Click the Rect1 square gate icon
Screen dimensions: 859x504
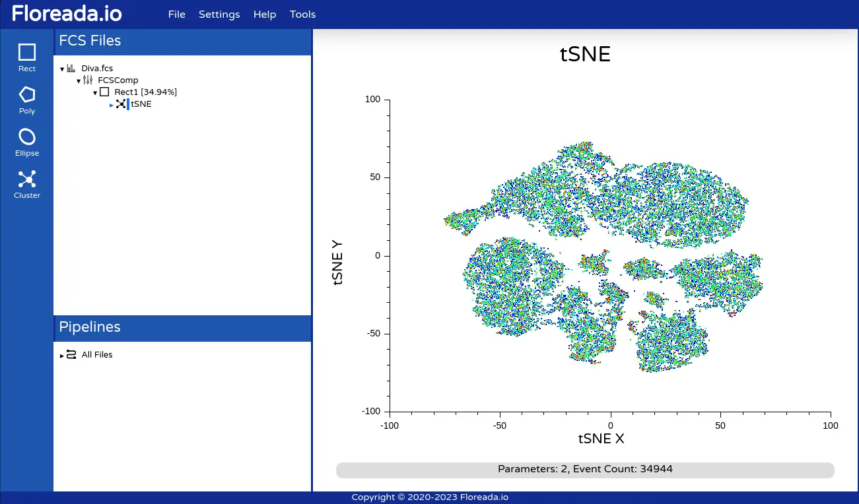pos(104,92)
